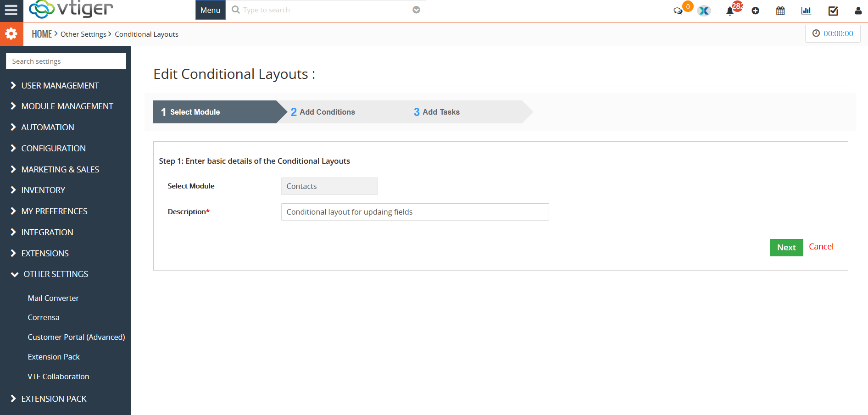Open the Menu button in top bar
The image size is (868, 415).
click(210, 10)
